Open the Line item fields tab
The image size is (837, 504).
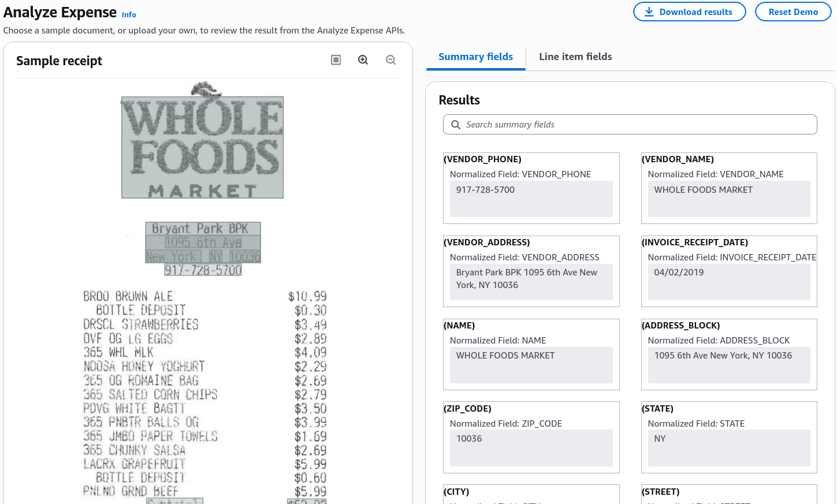pos(575,57)
